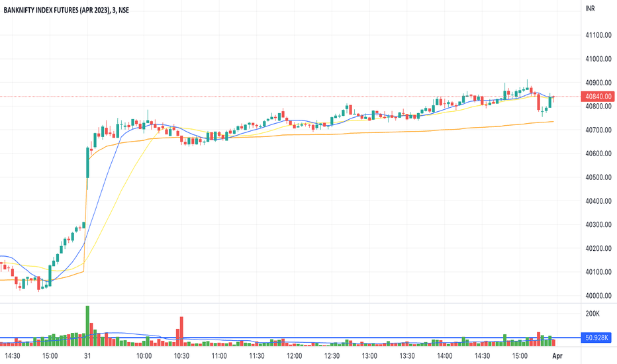Click the 40000.00 price axis label

coord(598,296)
